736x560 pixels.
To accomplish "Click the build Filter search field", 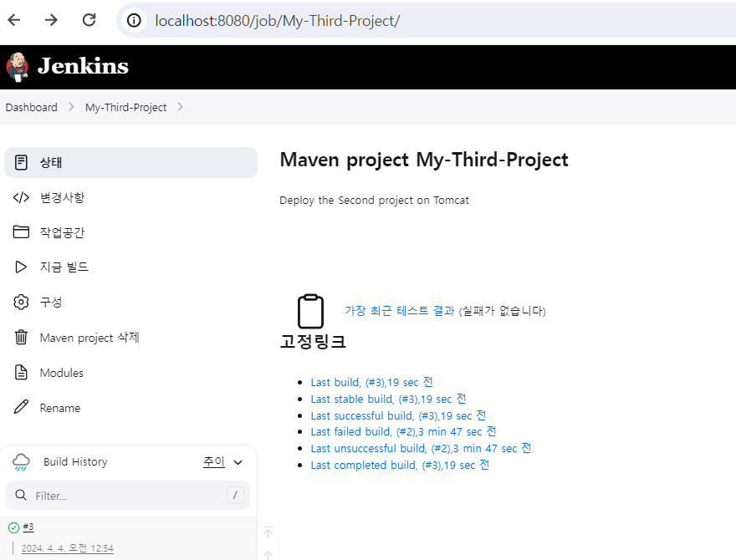I will click(128, 496).
